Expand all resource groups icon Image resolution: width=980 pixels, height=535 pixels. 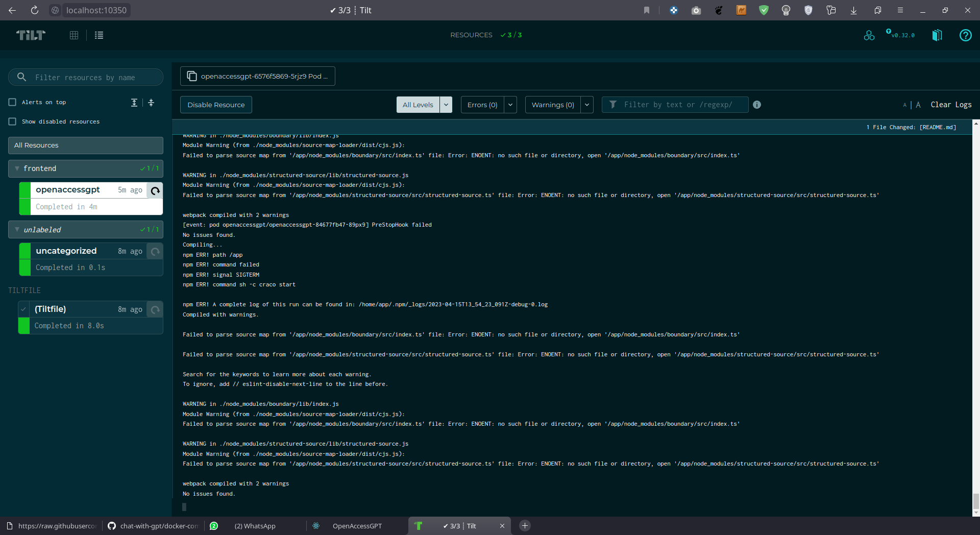pos(134,103)
